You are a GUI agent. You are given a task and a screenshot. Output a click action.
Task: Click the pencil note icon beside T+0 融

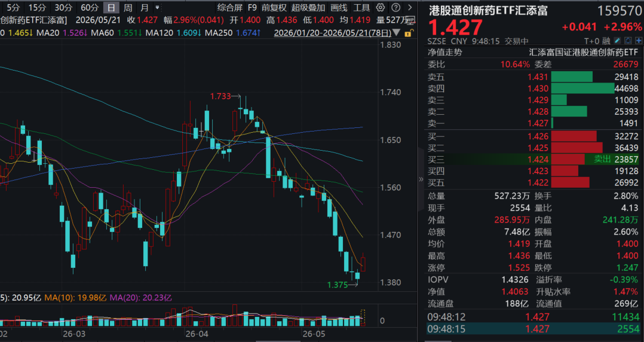(617, 41)
